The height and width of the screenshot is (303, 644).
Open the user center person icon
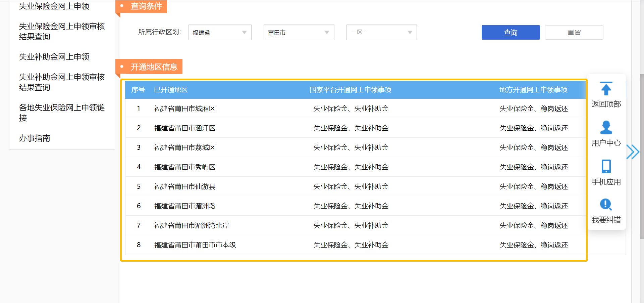point(606,128)
